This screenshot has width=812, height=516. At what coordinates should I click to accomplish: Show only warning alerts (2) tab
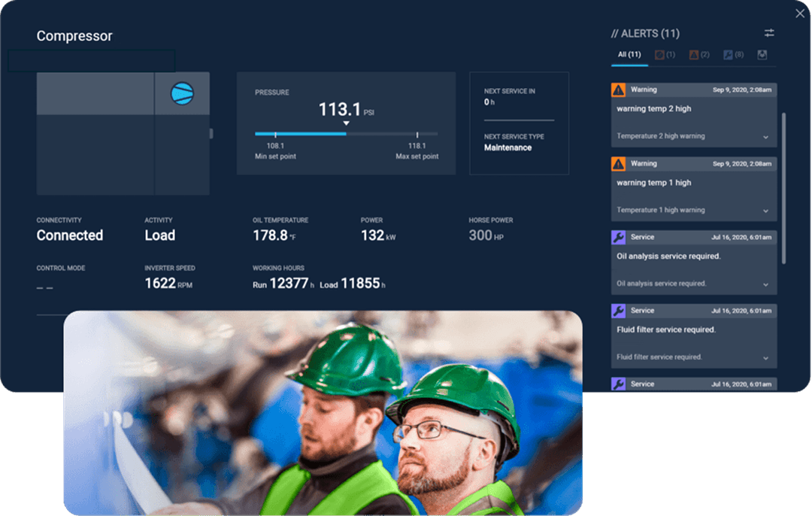[x=699, y=54]
